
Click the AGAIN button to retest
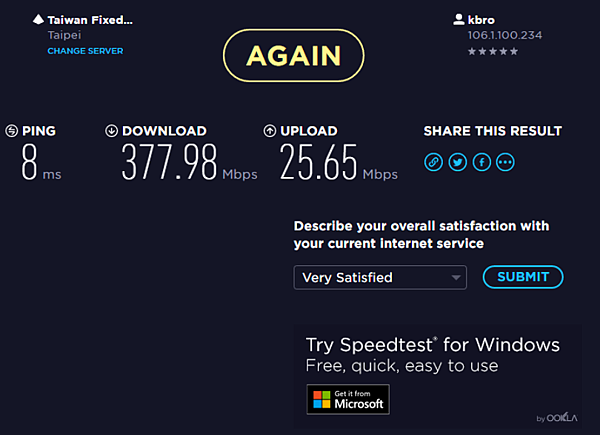[x=294, y=54]
